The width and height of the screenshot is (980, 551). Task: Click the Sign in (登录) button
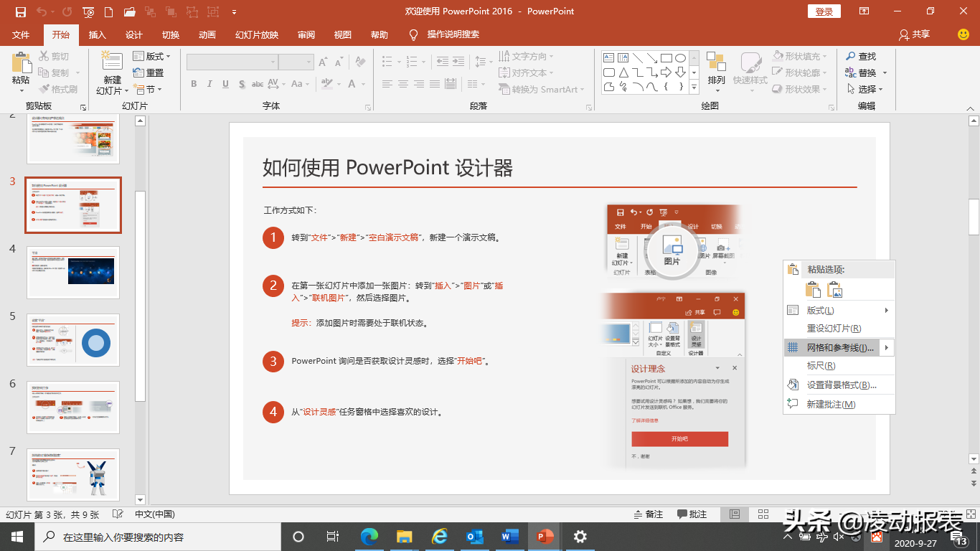pos(824,11)
